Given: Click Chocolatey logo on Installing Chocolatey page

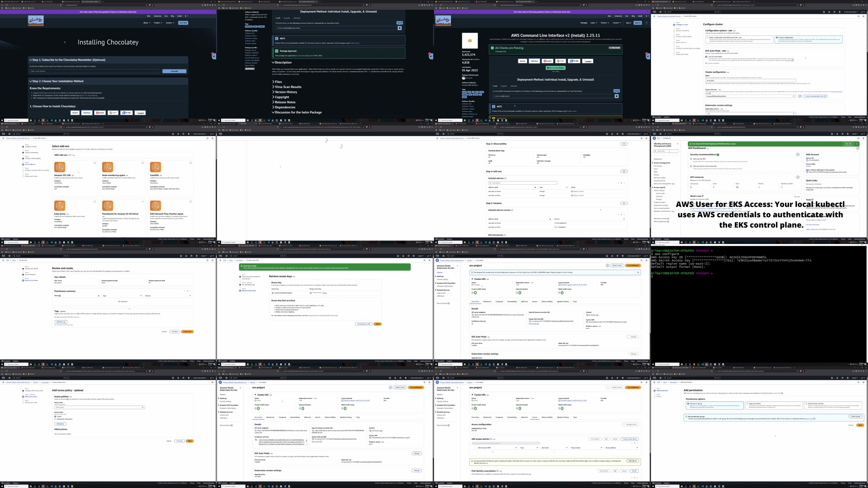Looking at the screenshot, I should coord(36,21).
